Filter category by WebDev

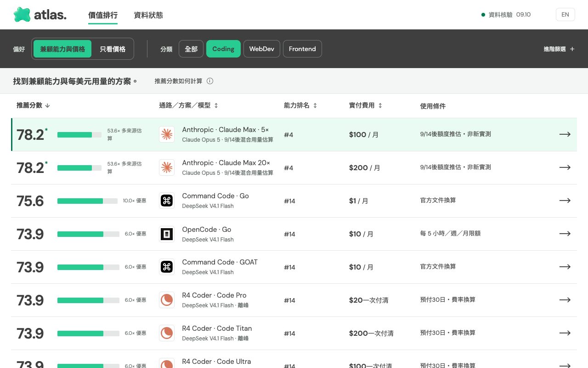pos(262,49)
